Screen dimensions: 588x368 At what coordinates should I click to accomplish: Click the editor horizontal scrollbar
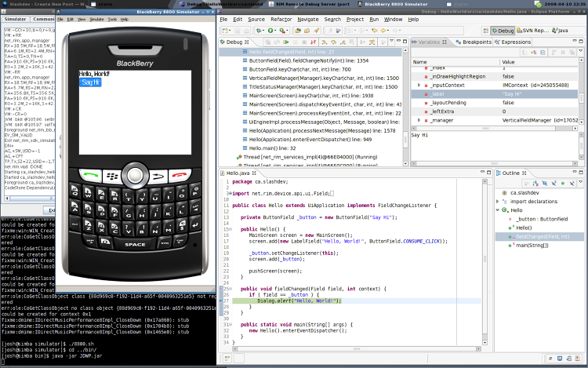[x=357, y=349]
